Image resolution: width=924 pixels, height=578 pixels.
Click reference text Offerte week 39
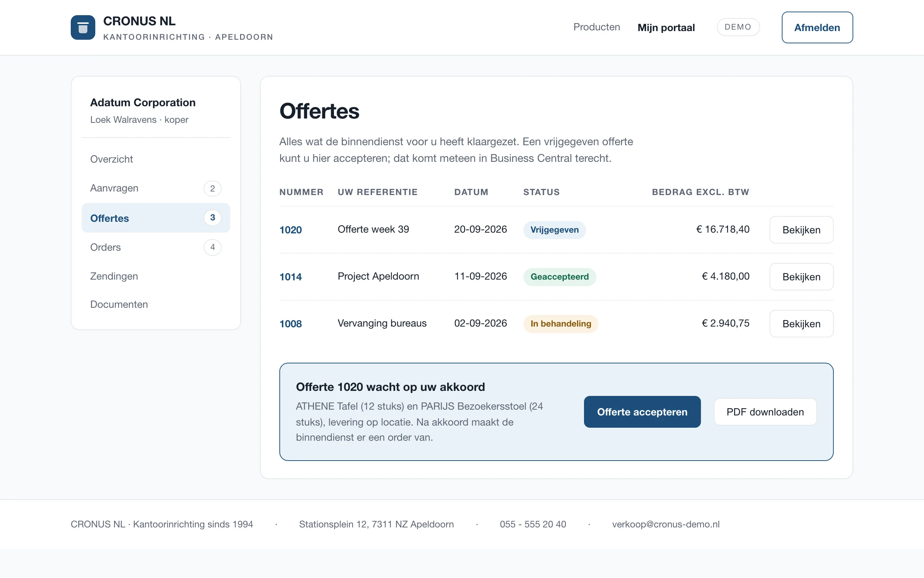(x=373, y=229)
